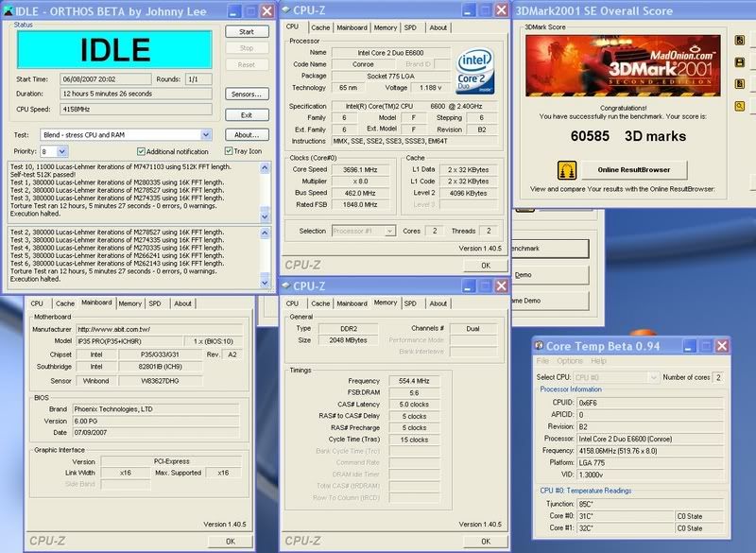Open the Help menu in Core Temp
Image resolution: width=756 pixels, height=553 pixels.
coord(598,360)
